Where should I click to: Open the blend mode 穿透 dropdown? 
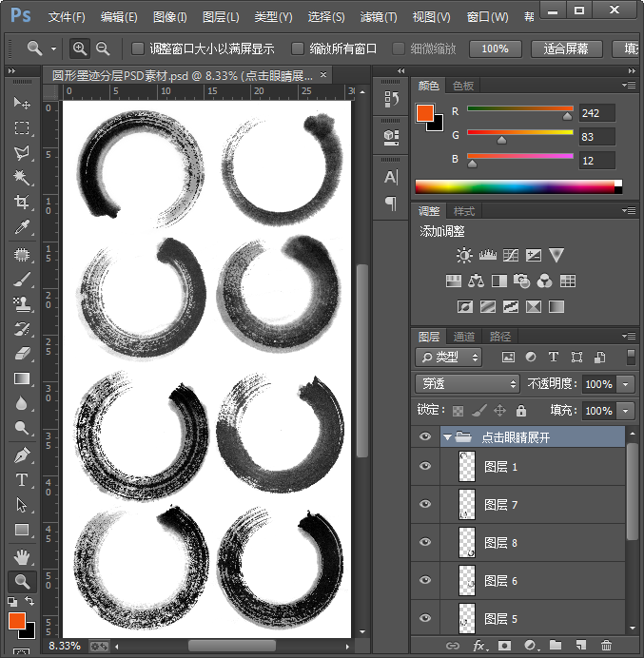coord(466,384)
